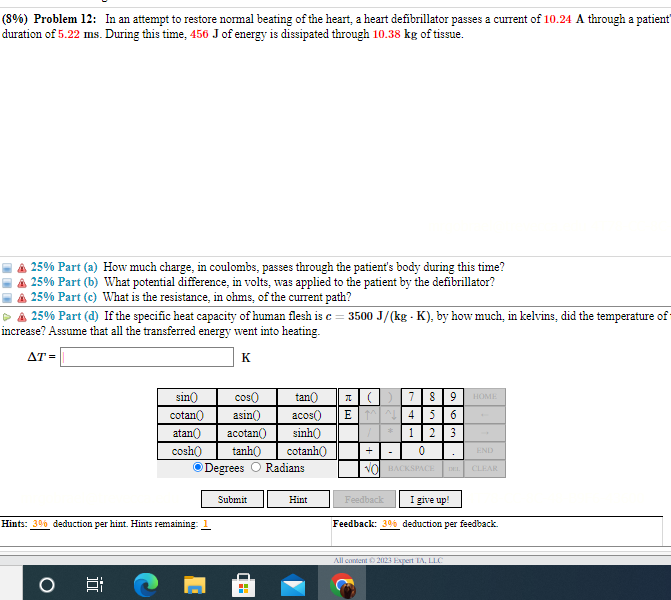Click the BACKSPACE key on keypad

click(x=411, y=469)
